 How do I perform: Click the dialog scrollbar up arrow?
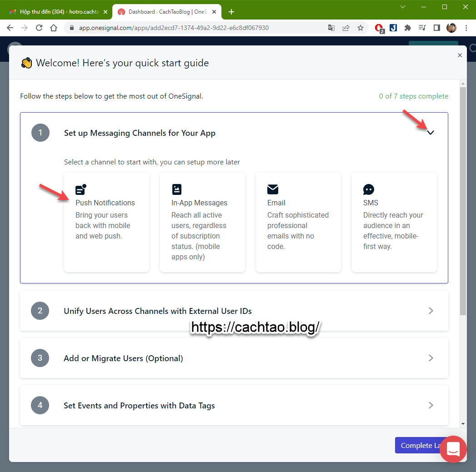(x=463, y=84)
